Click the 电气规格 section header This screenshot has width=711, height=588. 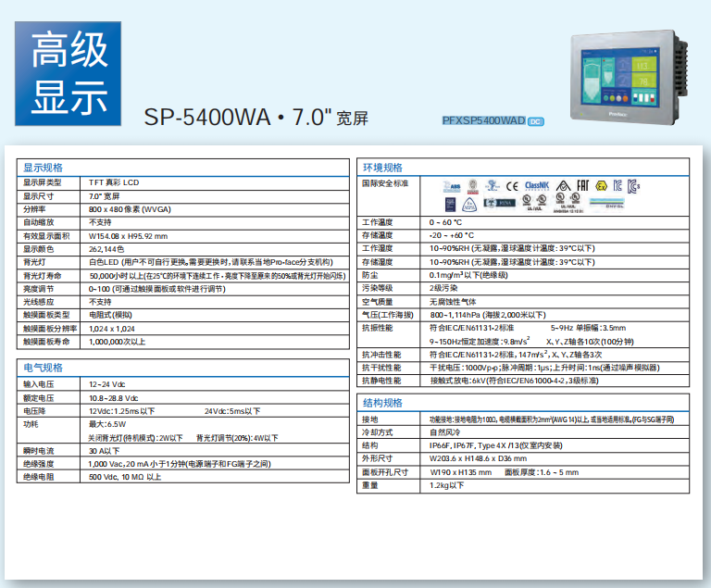point(44,368)
